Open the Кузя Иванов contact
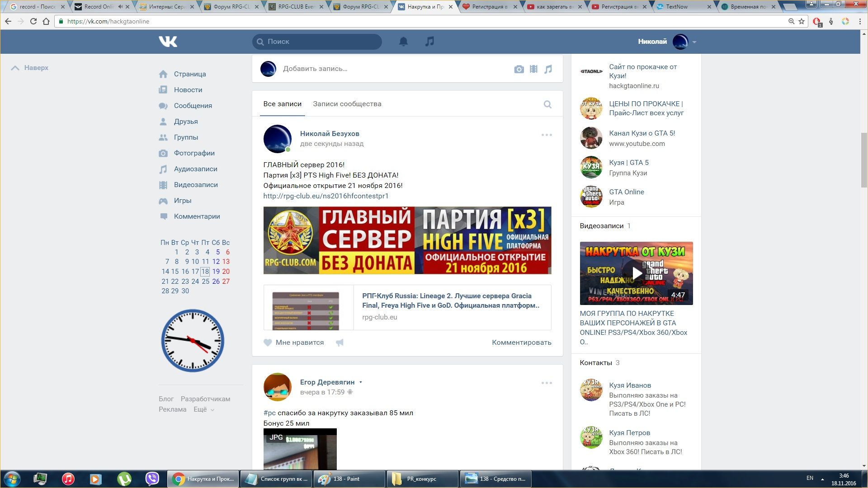The width and height of the screenshot is (868, 488). [x=630, y=385]
